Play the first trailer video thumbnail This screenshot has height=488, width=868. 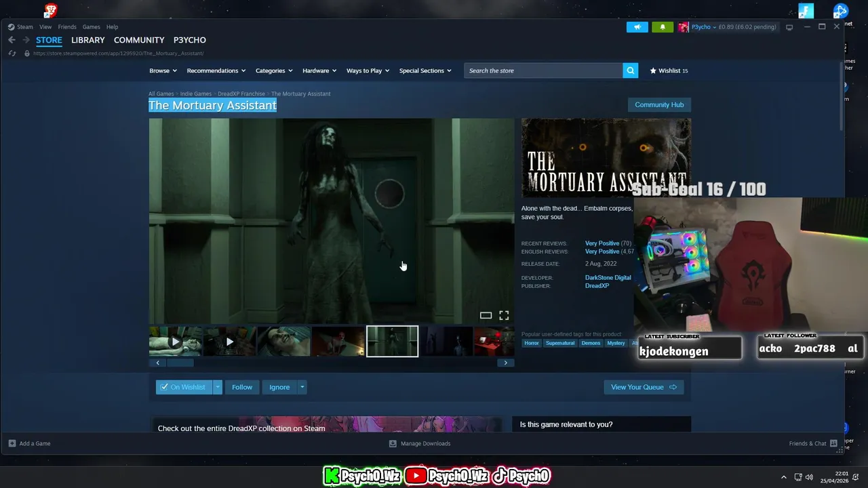click(176, 342)
